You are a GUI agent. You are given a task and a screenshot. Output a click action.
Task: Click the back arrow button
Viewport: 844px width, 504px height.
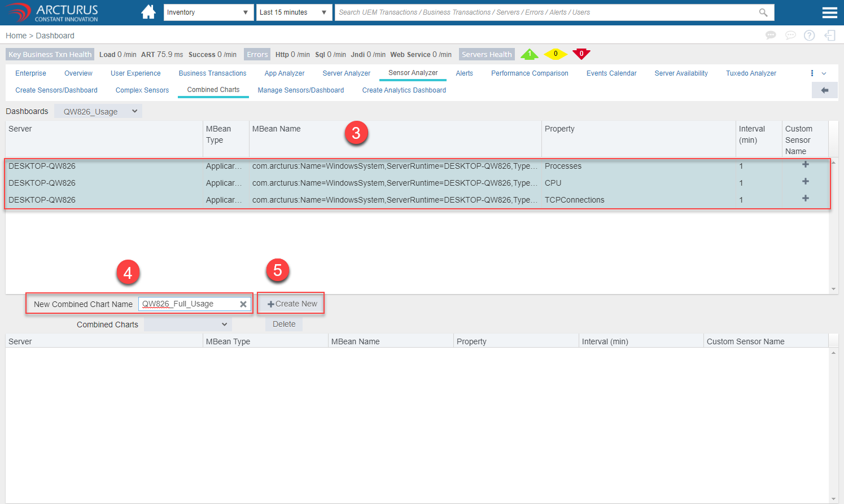824,90
